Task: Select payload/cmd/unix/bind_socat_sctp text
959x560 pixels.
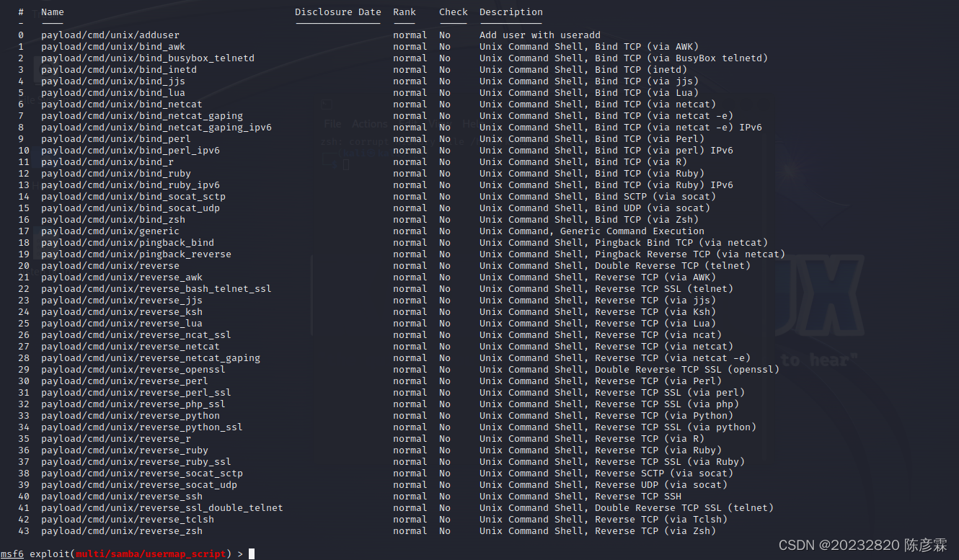Action: coord(133,197)
